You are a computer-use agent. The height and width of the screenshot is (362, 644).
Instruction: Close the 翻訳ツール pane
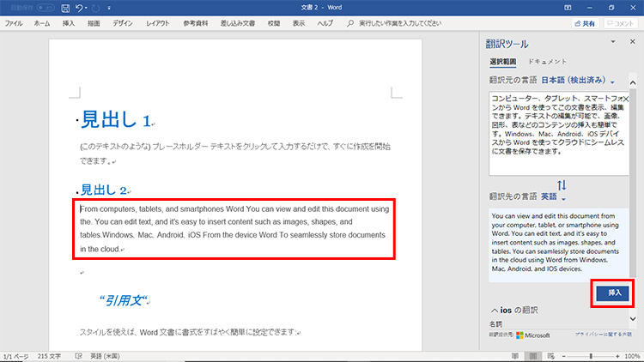point(634,42)
